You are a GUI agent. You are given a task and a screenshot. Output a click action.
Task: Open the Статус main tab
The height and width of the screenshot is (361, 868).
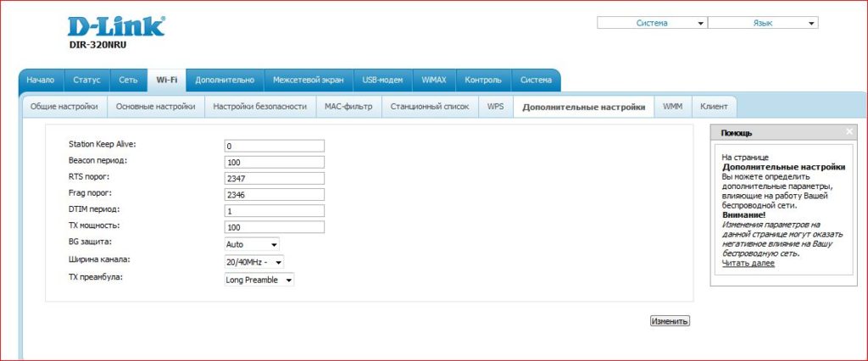[86, 80]
